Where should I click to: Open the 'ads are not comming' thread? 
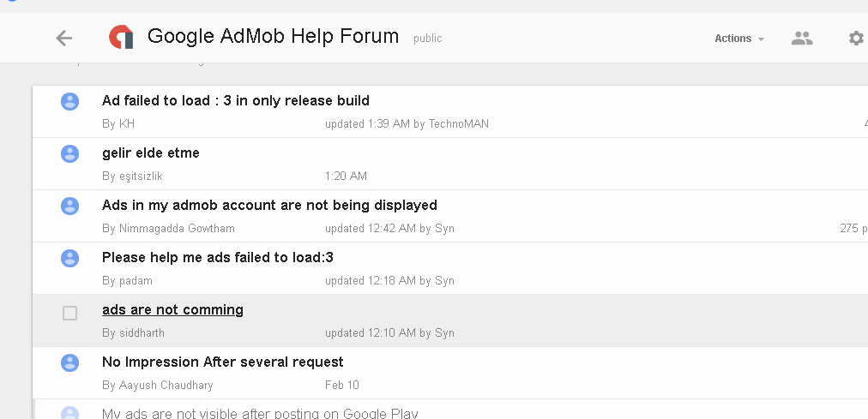(172, 310)
